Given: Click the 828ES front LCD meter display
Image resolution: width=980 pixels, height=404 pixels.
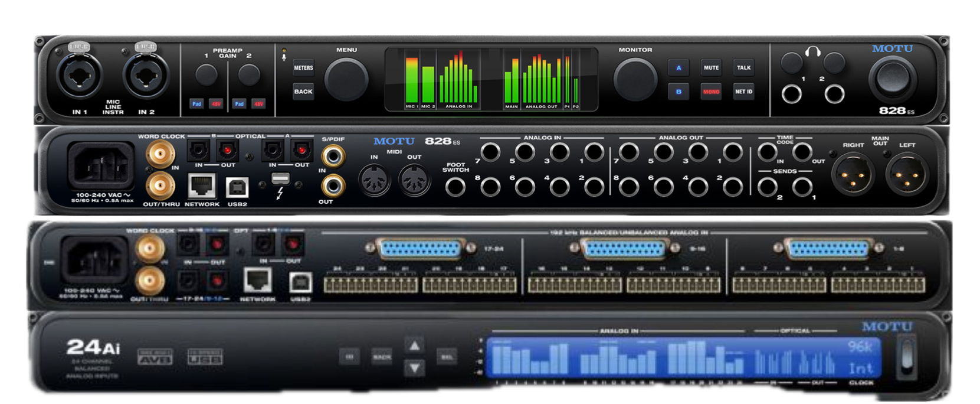Looking at the screenshot, I should 491,80.
